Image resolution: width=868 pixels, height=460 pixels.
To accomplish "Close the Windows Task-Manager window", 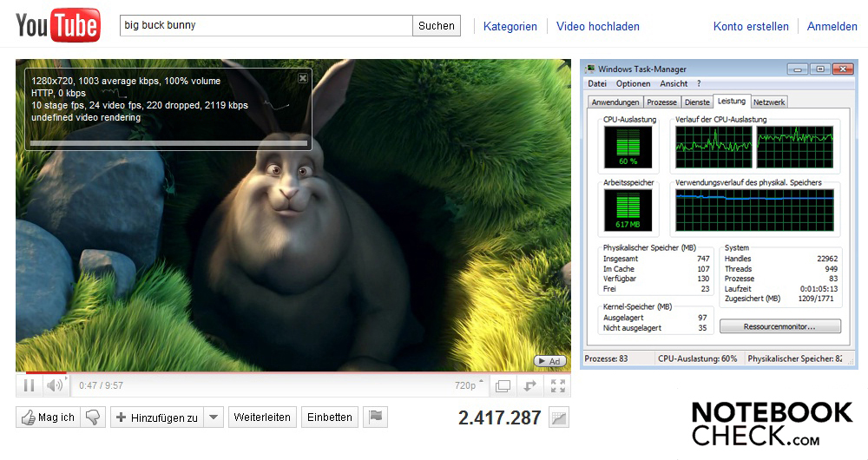I will (x=843, y=69).
